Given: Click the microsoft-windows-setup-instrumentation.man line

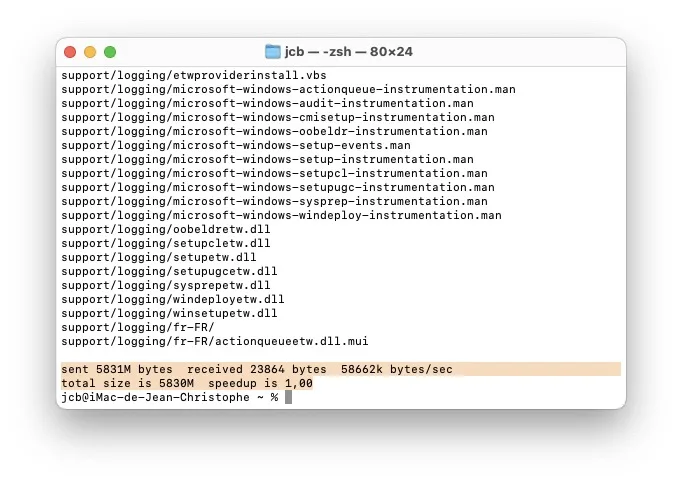Looking at the screenshot, I should [x=267, y=159].
